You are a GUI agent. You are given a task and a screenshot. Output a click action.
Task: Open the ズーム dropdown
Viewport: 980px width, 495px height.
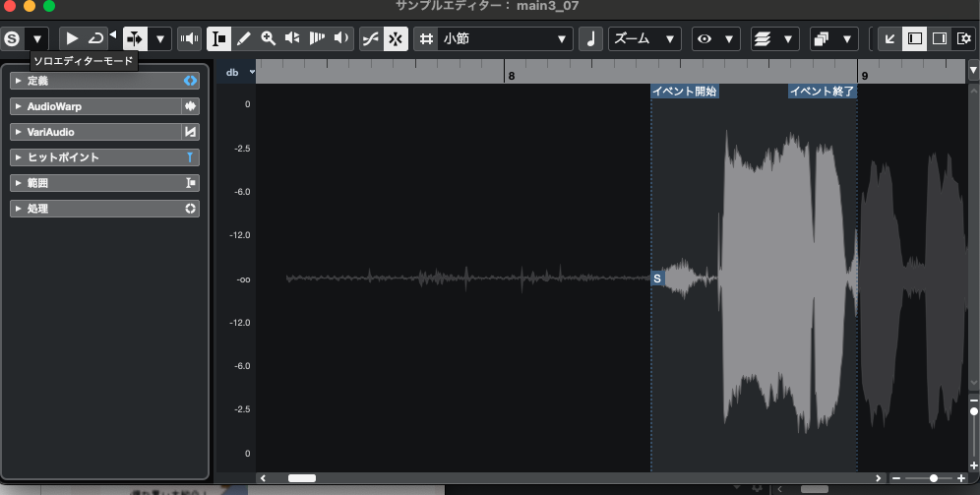[644, 38]
